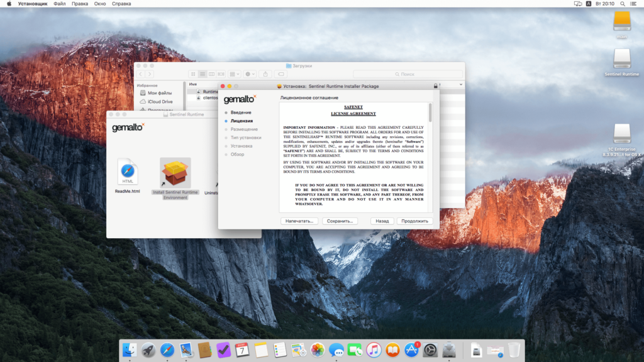This screenshot has width=644, height=362.
Task: Click the Поиск search field in Finder
Action: tap(408, 74)
